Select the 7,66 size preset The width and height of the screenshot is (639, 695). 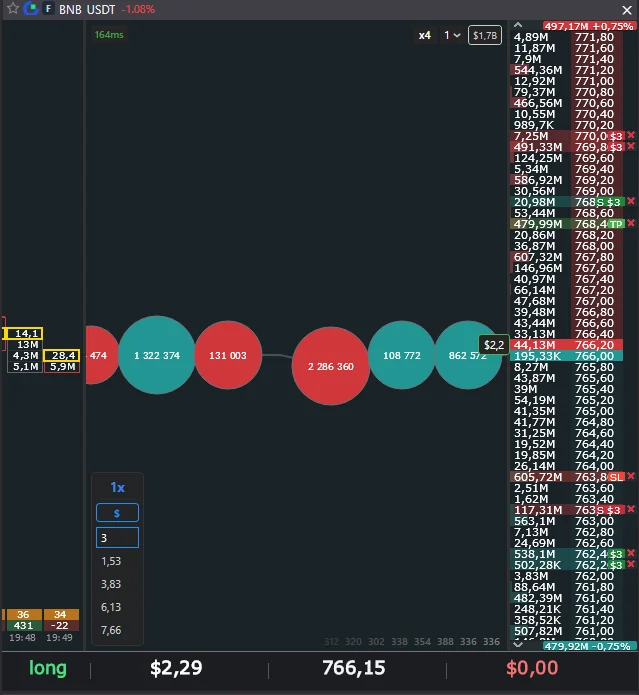[111, 630]
